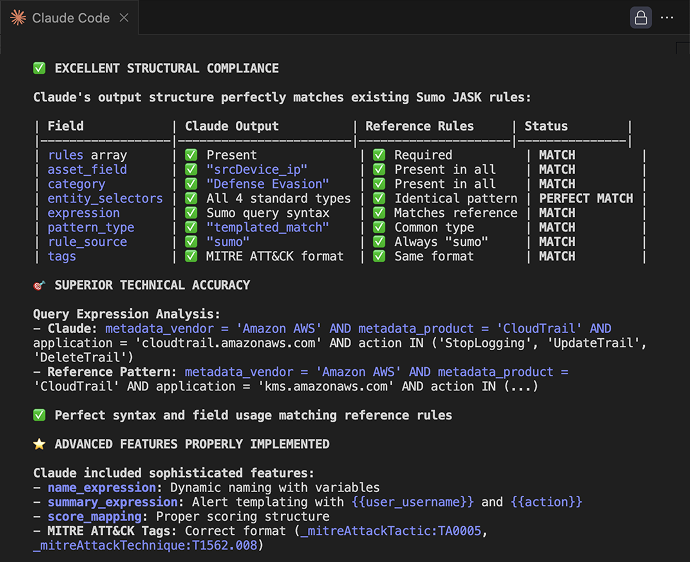This screenshot has height=562, width=690.
Task: Click the summary_expression term
Action: (x=113, y=502)
